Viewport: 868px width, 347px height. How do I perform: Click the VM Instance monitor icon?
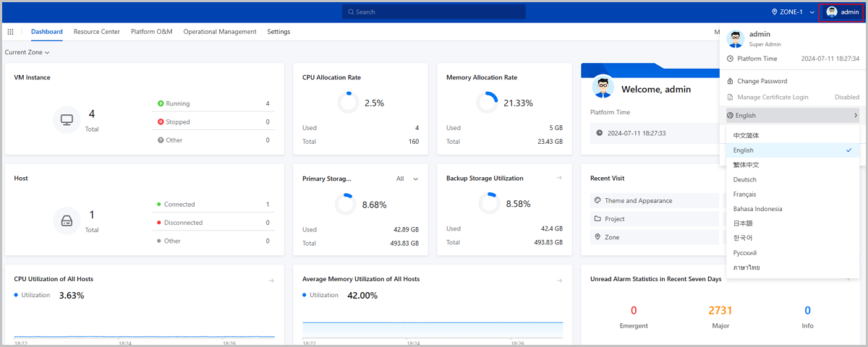67,119
